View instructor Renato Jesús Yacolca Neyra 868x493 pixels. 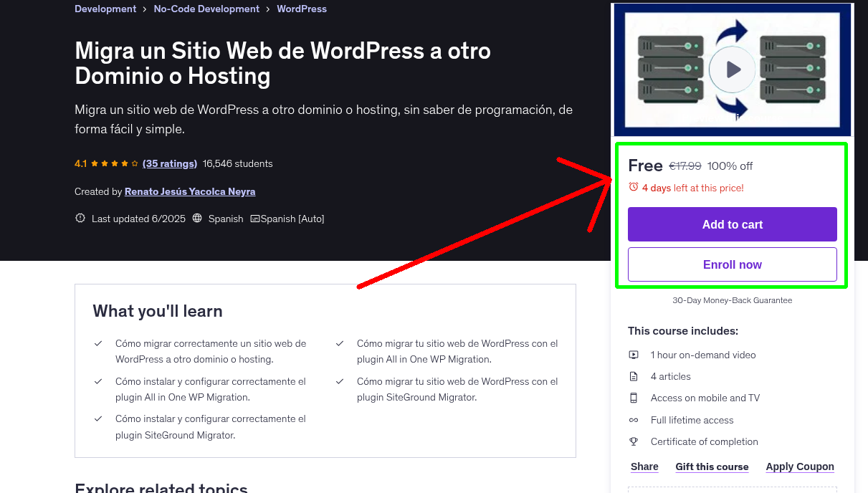189,191
